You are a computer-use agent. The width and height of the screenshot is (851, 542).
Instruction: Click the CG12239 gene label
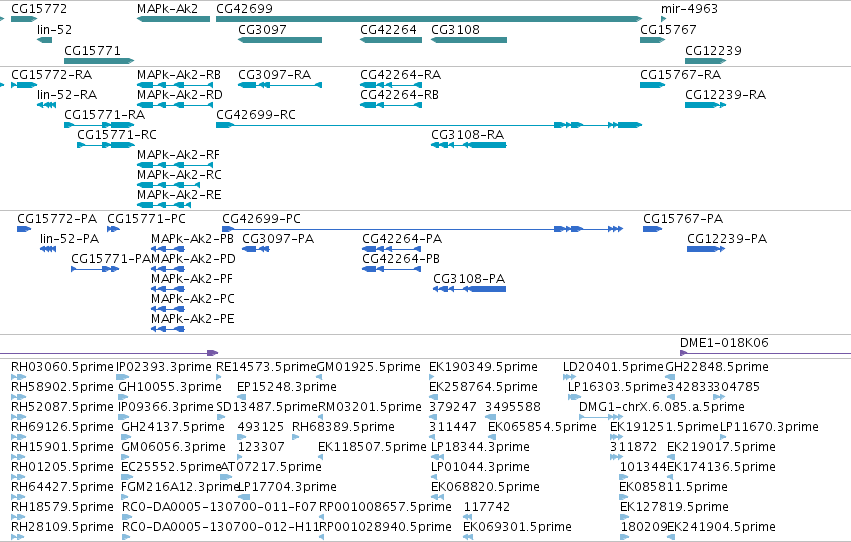(713, 50)
